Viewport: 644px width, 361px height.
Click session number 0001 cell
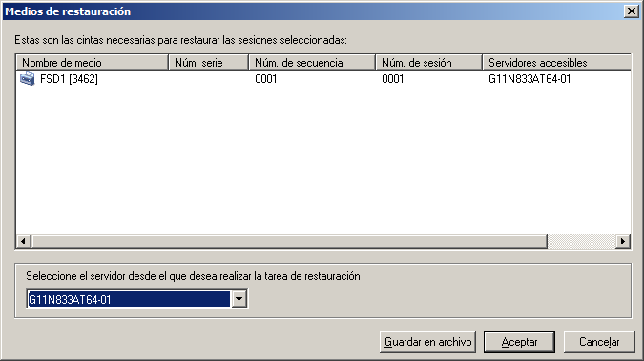393,79
